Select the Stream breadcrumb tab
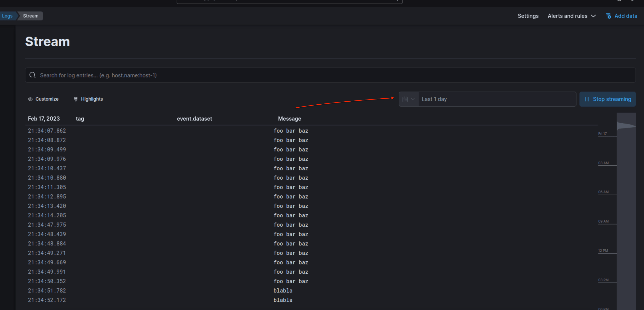This screenshot has width=644, height=310. (30, 16)
